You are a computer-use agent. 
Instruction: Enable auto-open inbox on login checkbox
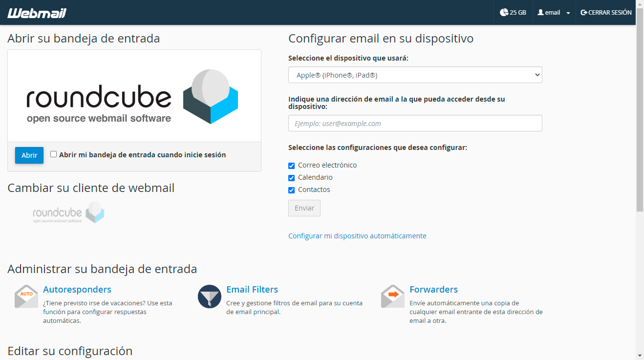coord(54,154)
